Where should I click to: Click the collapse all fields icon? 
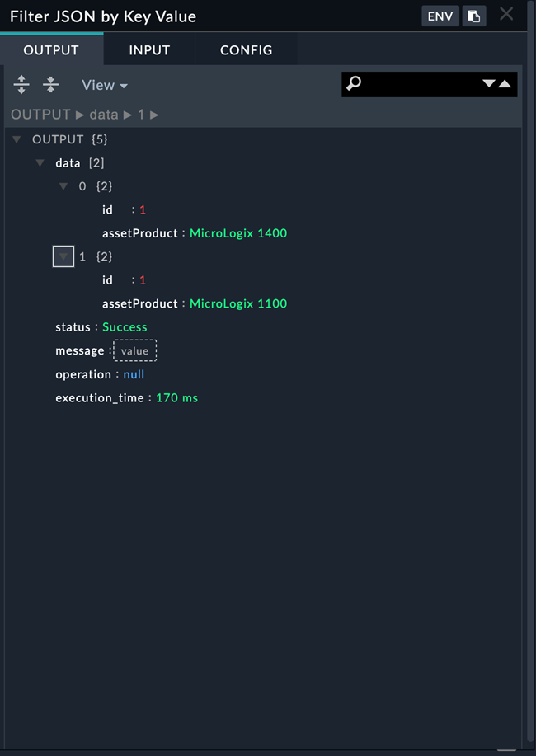pos(51,85)
